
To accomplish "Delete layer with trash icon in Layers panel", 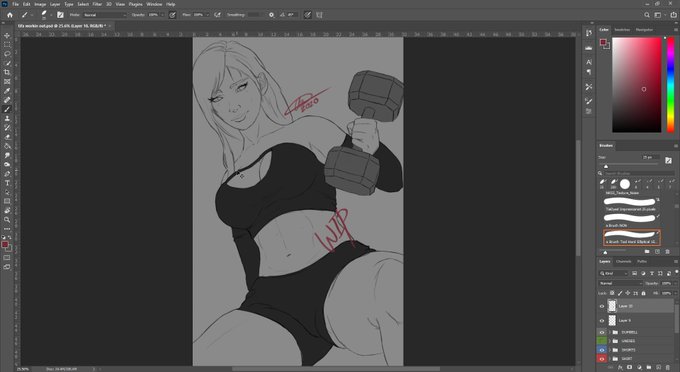I will (668, 368).
